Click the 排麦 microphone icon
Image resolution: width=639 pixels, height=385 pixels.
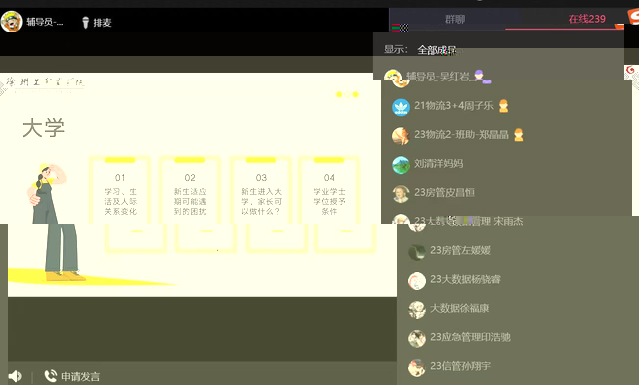(x=85, y=22)
